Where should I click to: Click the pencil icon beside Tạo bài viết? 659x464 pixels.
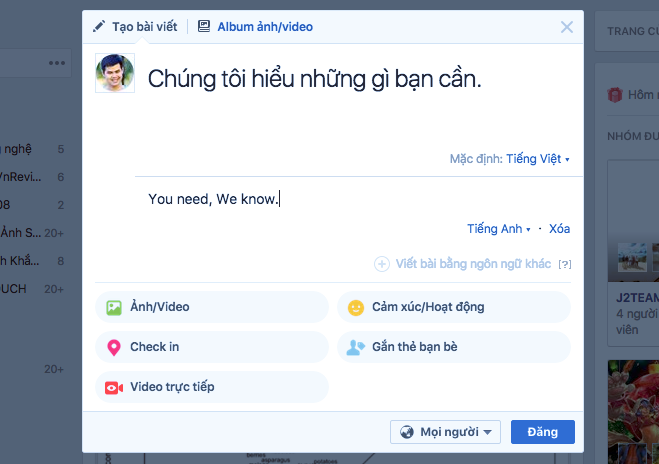98,27
